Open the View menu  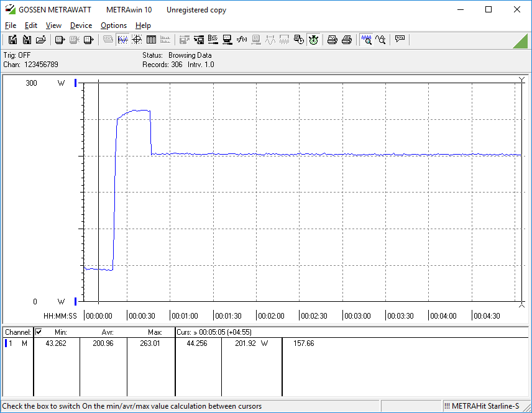click(x=53, y=25)
